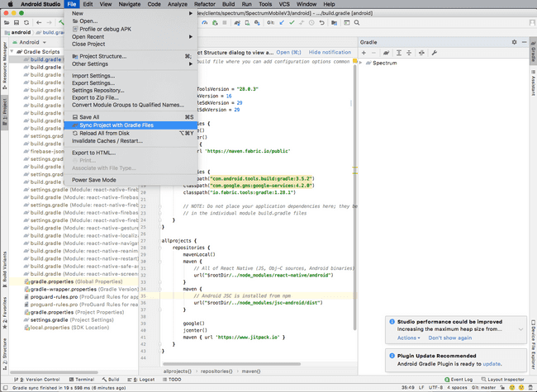Click Git: master branch selector in status bar
Image resolution: width=537 pixels, height=392 pixels.
(483, 388)
